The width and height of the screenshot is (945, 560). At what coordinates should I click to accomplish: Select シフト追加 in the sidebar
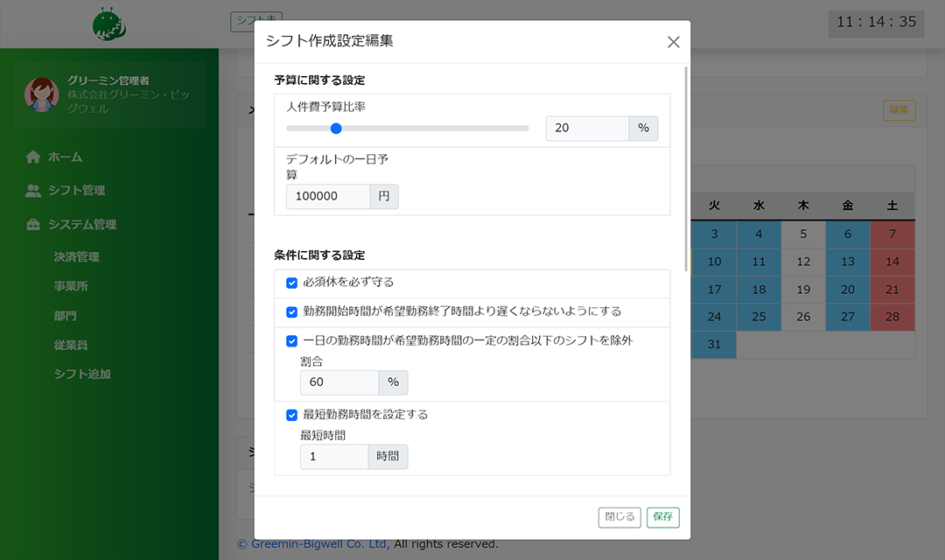(x=81, y=374)
